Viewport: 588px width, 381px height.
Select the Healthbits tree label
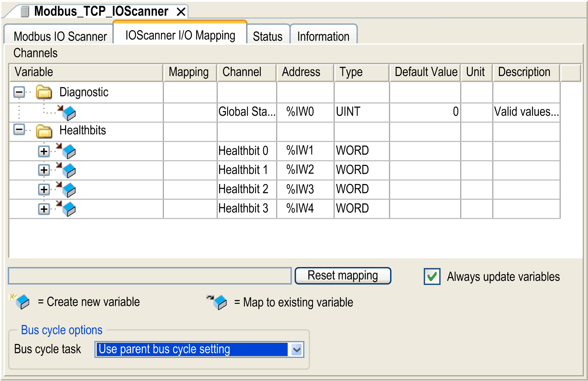click(83, 130)
